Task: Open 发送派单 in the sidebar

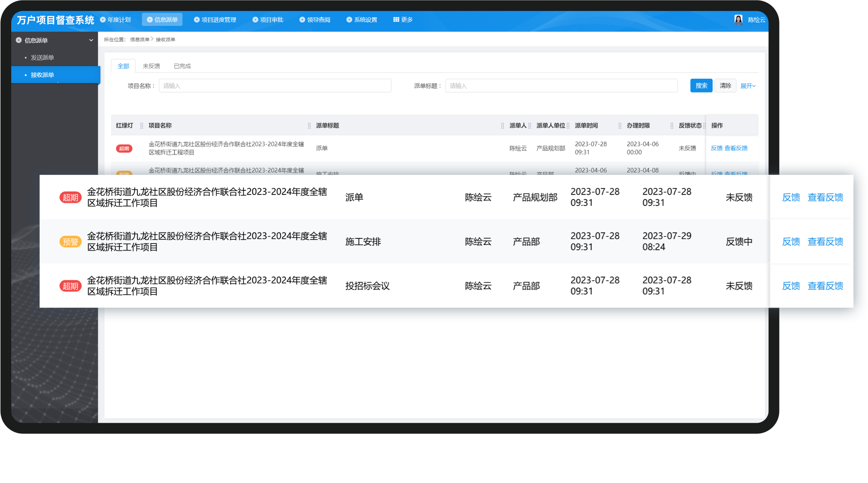Action: 42,58
